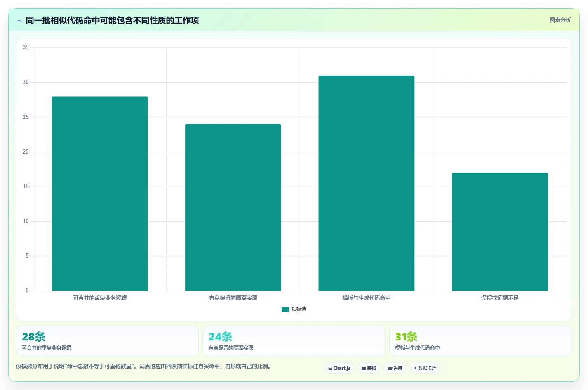Select the 模板与生成代码命中 bar in the chart
The height and width of the screenshot is (390, 588).
(367, 183)
